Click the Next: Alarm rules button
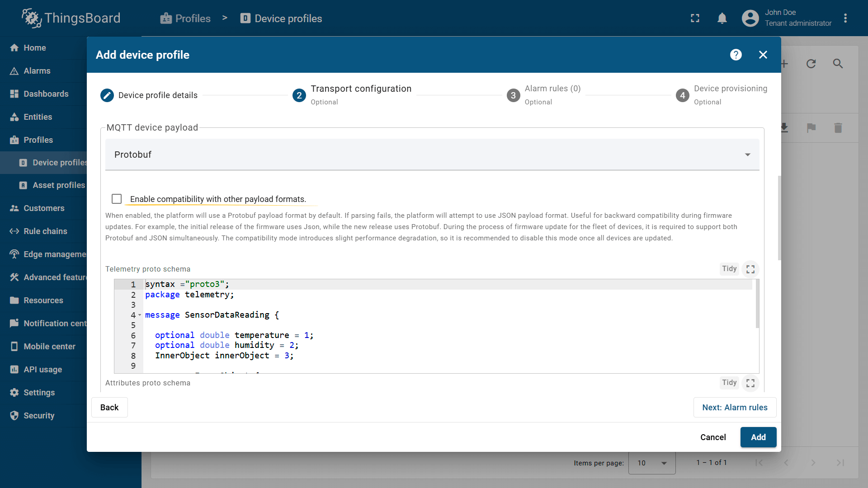 (x=734, y=408)
